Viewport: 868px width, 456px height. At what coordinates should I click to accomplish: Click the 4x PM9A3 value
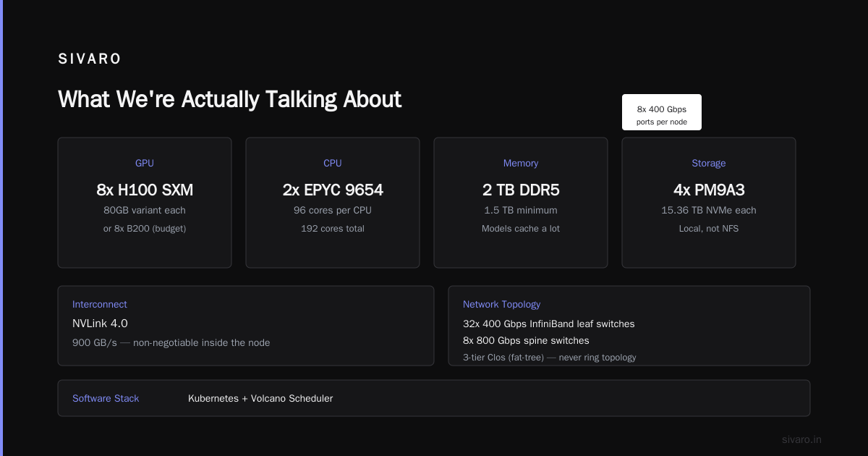pos(709,190)
